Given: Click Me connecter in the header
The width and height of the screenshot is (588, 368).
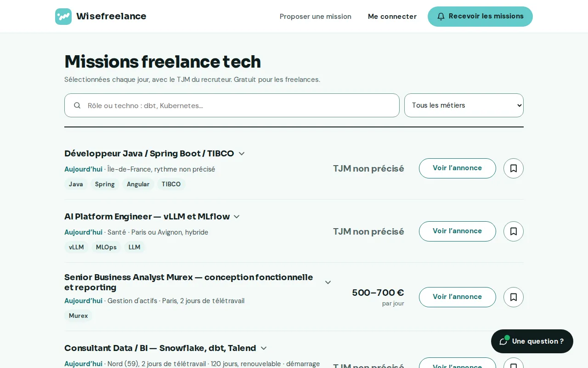Looking at the screenshot, I should 392,17.
